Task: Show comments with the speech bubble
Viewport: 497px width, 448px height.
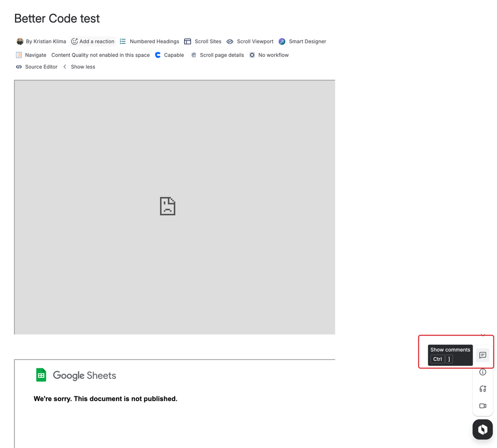Action: 482,355
